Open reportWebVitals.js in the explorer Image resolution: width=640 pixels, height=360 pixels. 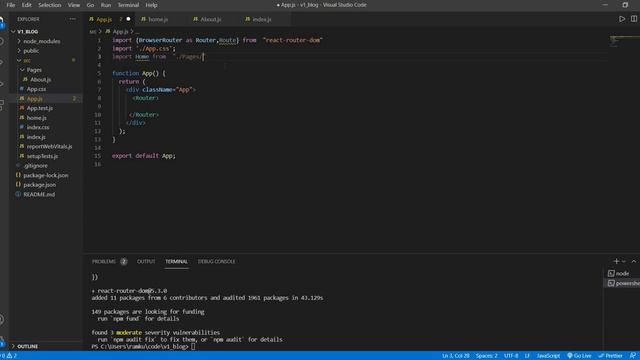click(x=49, y=146)
